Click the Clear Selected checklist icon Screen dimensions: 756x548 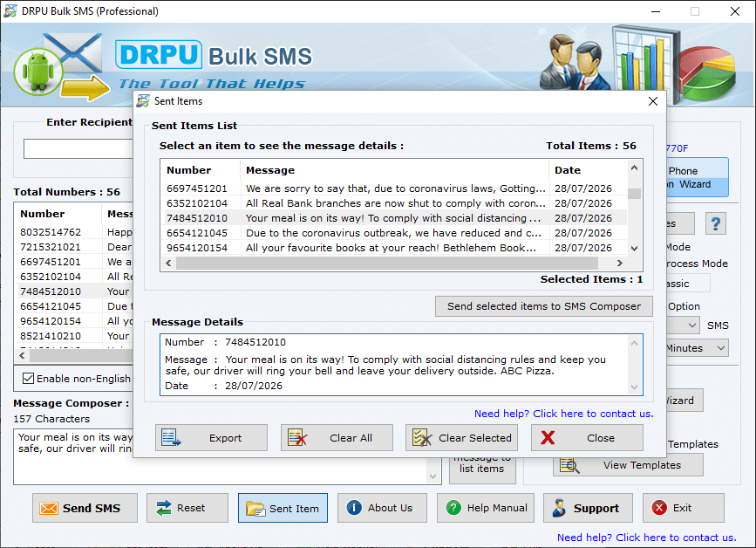coord(422,437)
